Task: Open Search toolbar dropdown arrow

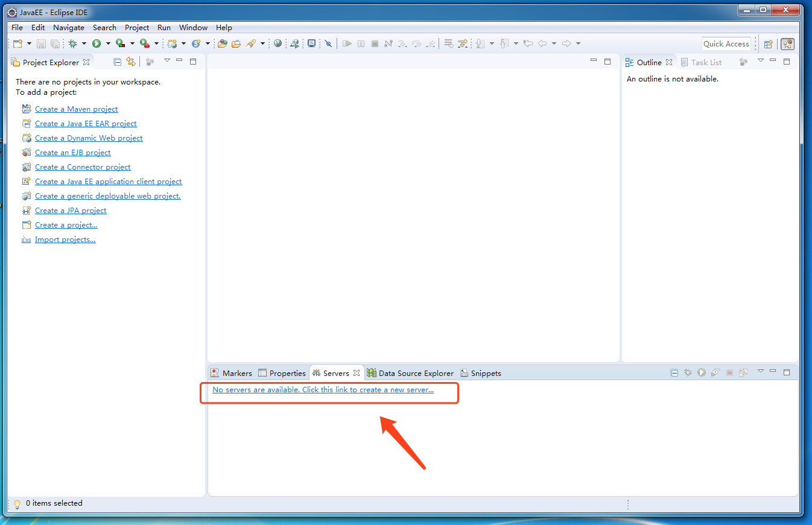Action: (x=262, y=43)
